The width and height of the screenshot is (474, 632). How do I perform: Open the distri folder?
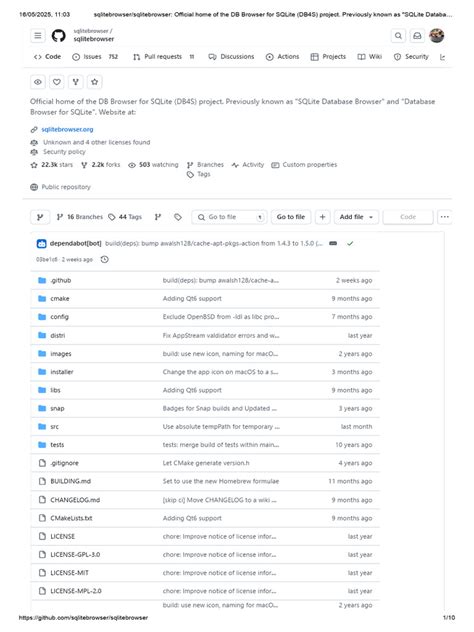58,336
